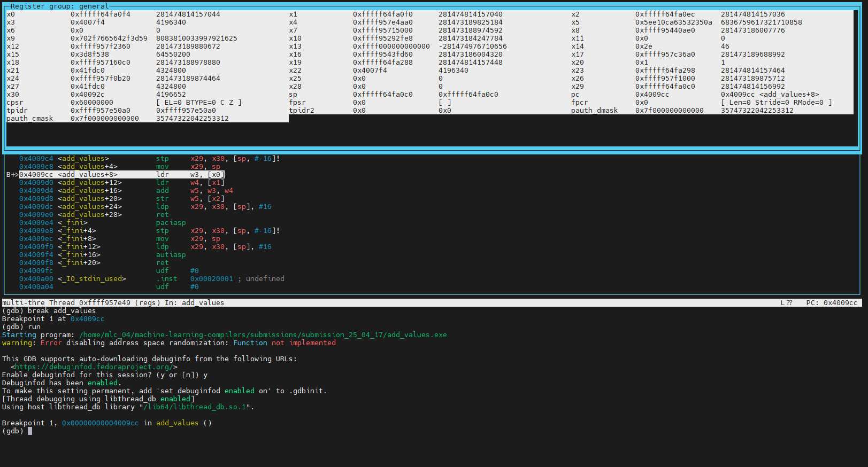Click the str w5, [x2] instruction
Screen dimensions: 868x467
[x=190, y=199]
